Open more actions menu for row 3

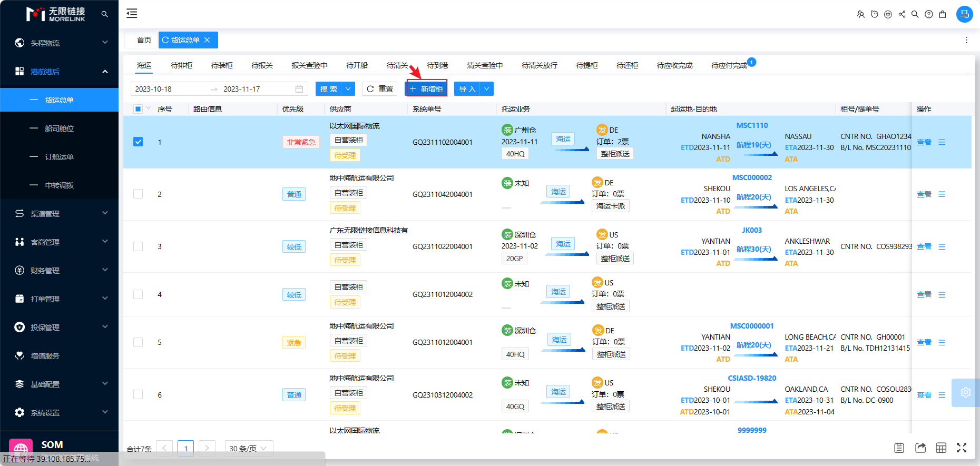pyautogui.click(x=942, y=246)
